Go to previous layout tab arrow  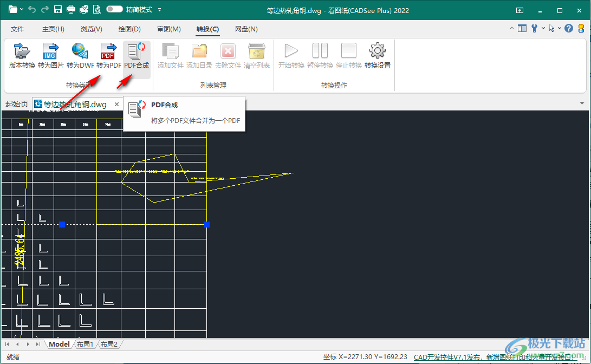[17, 344]
